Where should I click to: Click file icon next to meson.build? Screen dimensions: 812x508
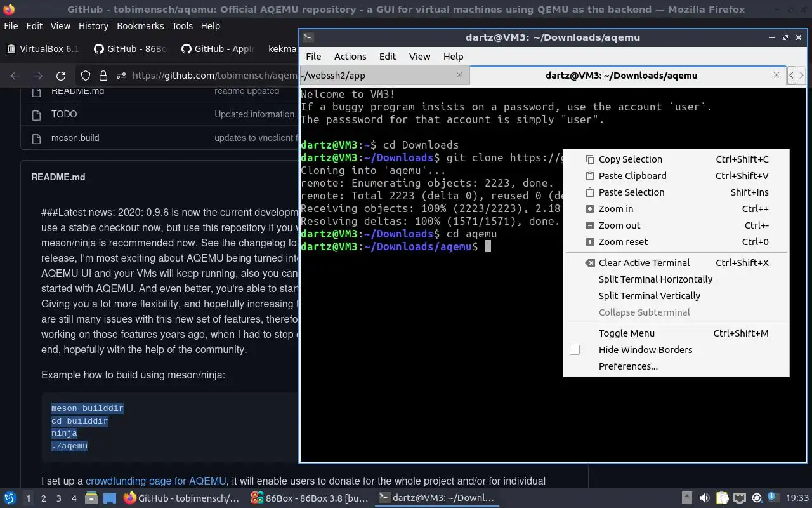37,138
